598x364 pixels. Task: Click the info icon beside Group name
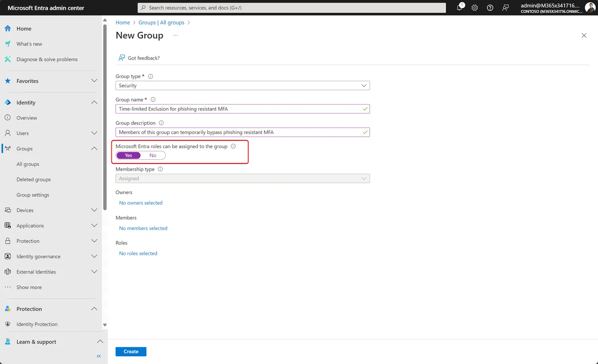tap(153, 99)
